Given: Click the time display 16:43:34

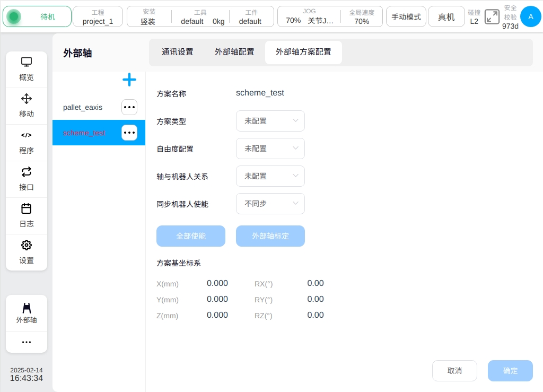Looking at the screenshot, I should pos(27,378).
